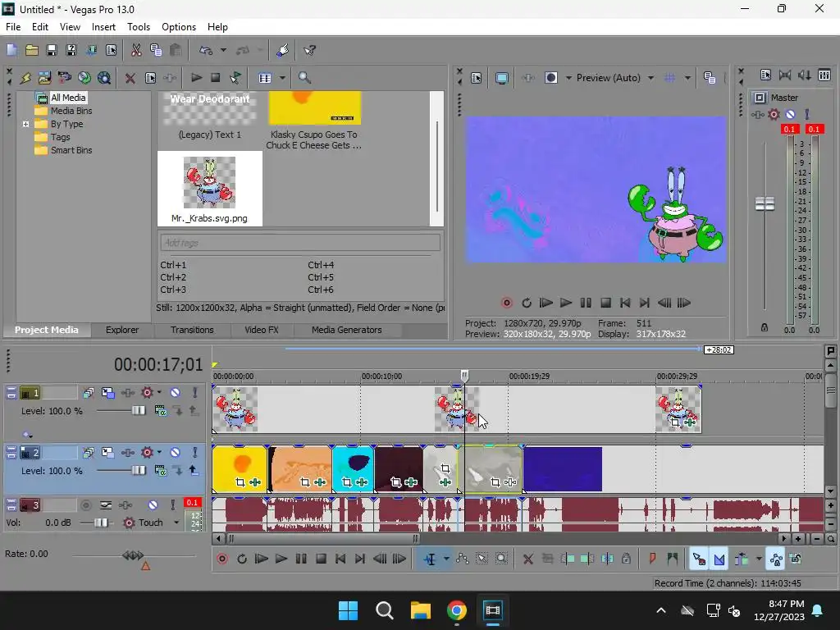Click Play in the timeline transport bar
Viewport: 840px width, 630px height.
[x=281, y=559]
